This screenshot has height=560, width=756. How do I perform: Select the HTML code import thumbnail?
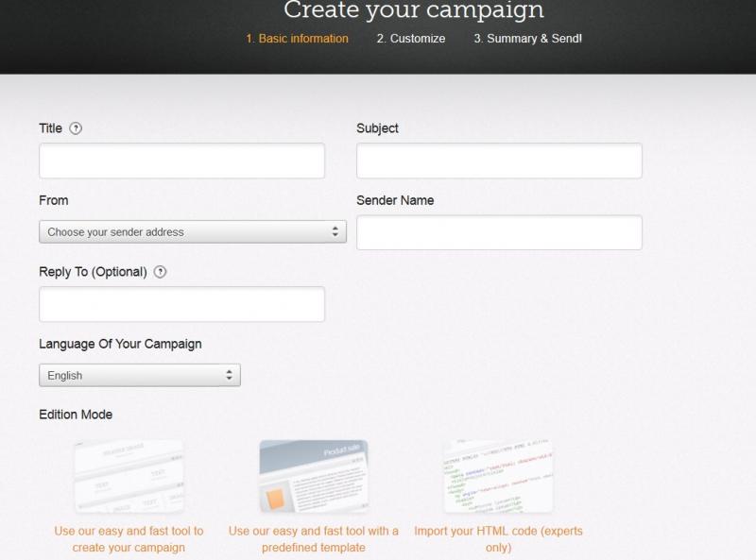point(498,476)
